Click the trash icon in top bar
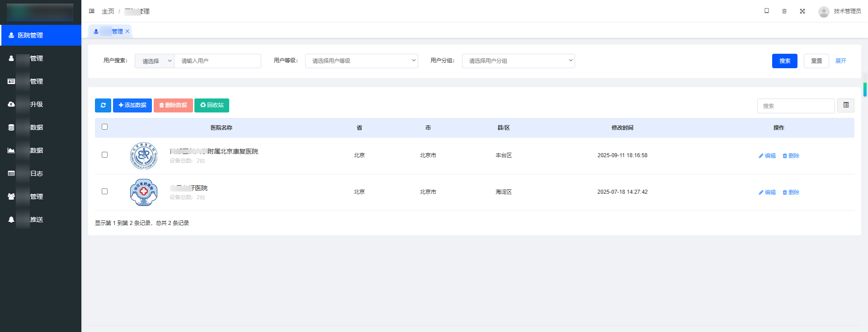This screenshot has width=868, height=332. pyautogui.click(x=784, y=11)
